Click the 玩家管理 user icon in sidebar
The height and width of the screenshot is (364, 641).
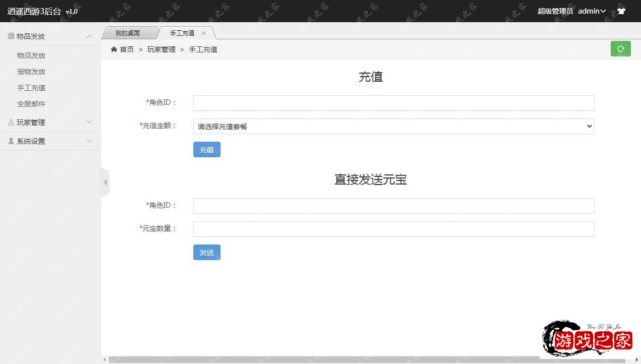pyautogui.click(x=12, y=122)
